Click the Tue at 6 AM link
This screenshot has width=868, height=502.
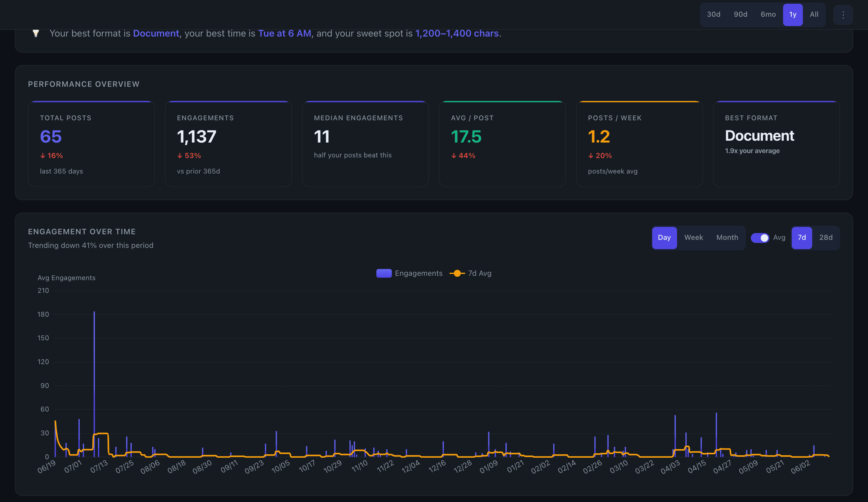coord(284,33)
